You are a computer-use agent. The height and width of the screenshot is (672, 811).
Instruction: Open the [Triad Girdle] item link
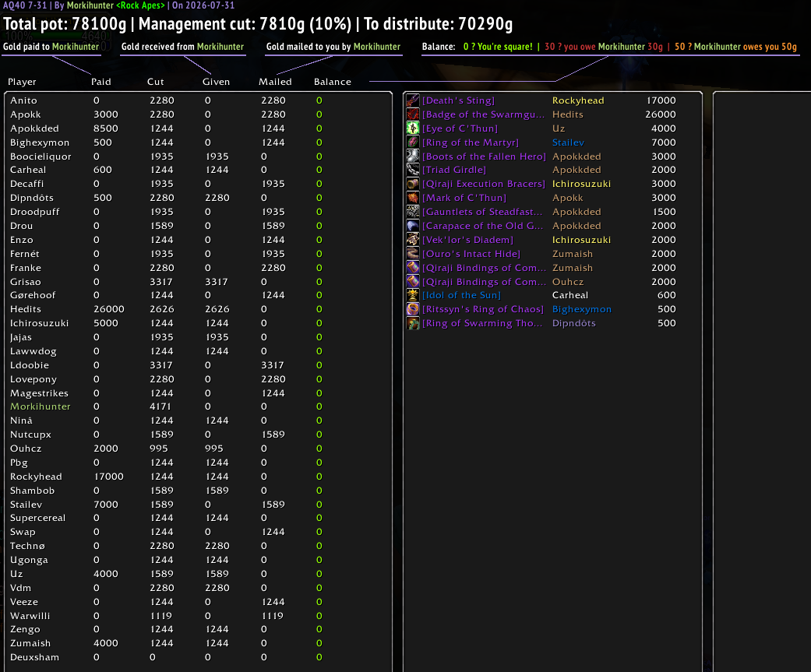coord(454,170)
